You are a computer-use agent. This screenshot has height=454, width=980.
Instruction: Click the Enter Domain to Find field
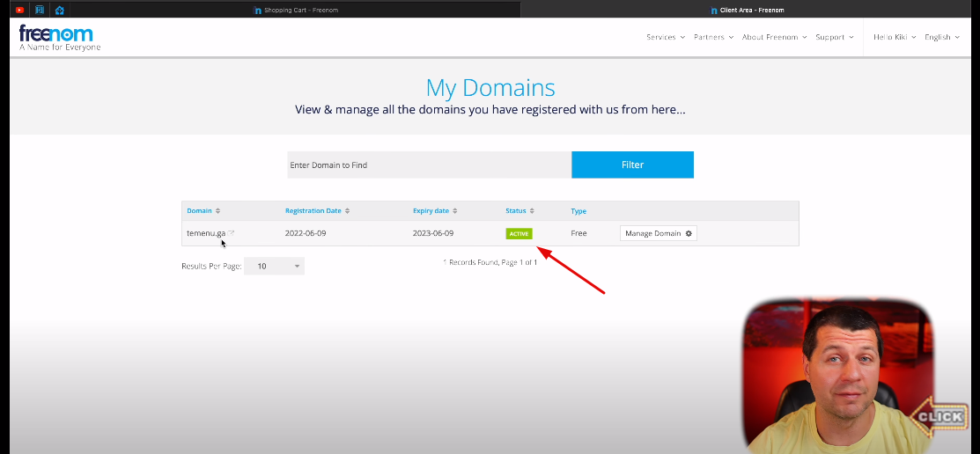click(x=429, y=165)
